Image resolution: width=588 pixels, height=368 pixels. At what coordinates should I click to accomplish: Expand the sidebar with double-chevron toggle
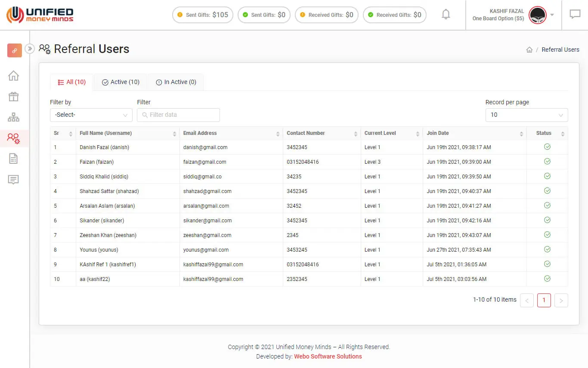coord(30,49)
